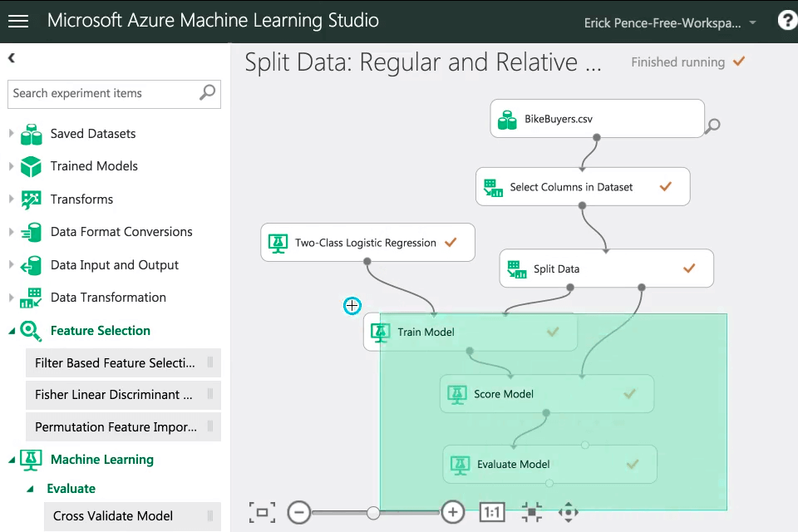The height and width of the screenshot is (532, 798).
Task: Select the Evaluate subcategory label
Action: pos(71,489)
